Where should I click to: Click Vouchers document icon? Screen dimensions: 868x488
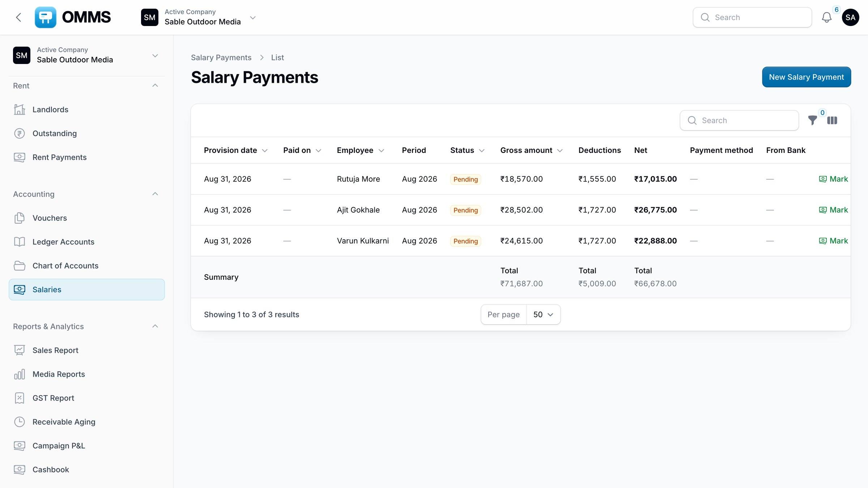tap(20, 218)
